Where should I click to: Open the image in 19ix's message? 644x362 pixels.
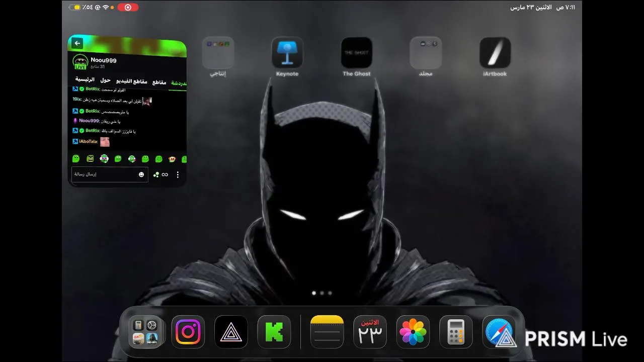click(147, 101)
